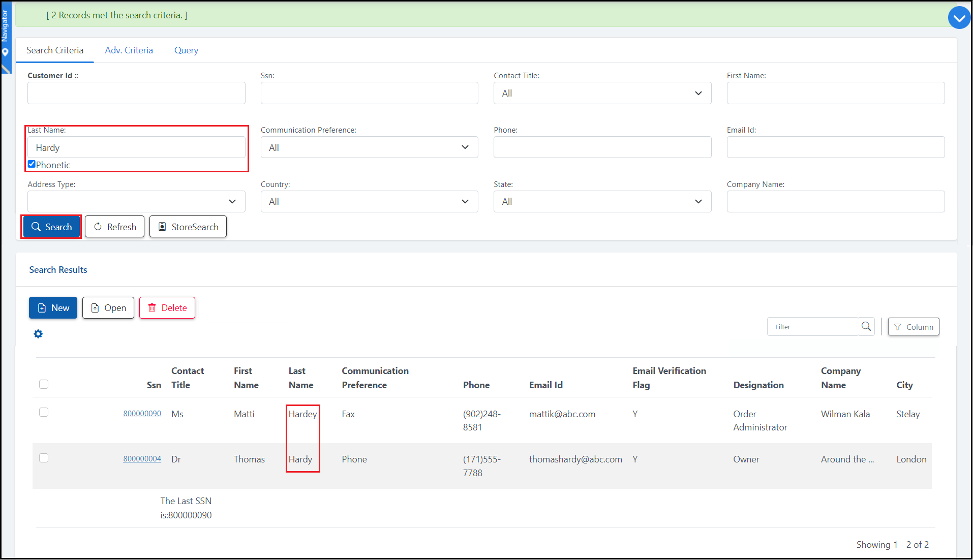Click the Showing 1 - 2 of 2 text
Image resolution: width=973 pixels, height=560 pixels.
pyautogui.click(x=892, y=545)
